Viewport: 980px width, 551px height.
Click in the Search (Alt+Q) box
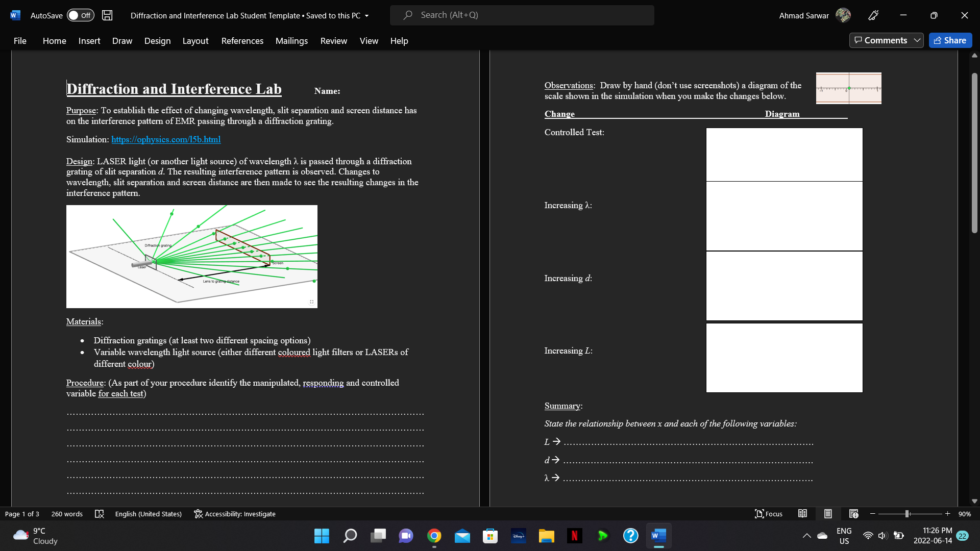522,15
